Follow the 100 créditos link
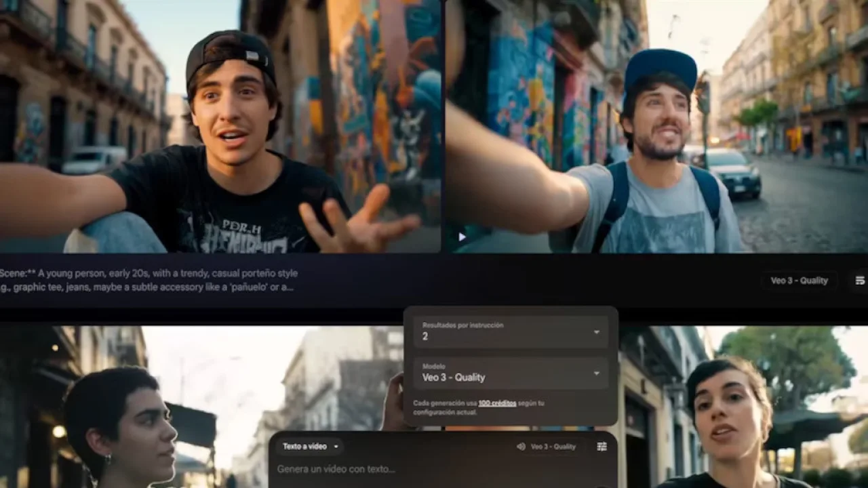The height and width of the screenshot is (488, 868). pos(497,403)
